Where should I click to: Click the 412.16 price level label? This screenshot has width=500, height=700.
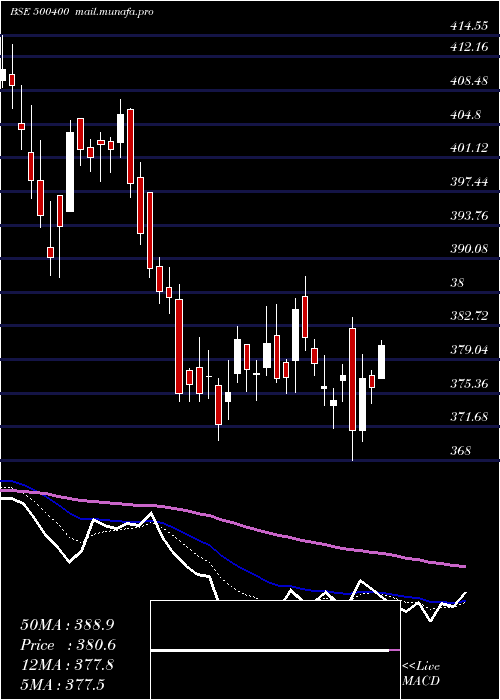(469, 47)
